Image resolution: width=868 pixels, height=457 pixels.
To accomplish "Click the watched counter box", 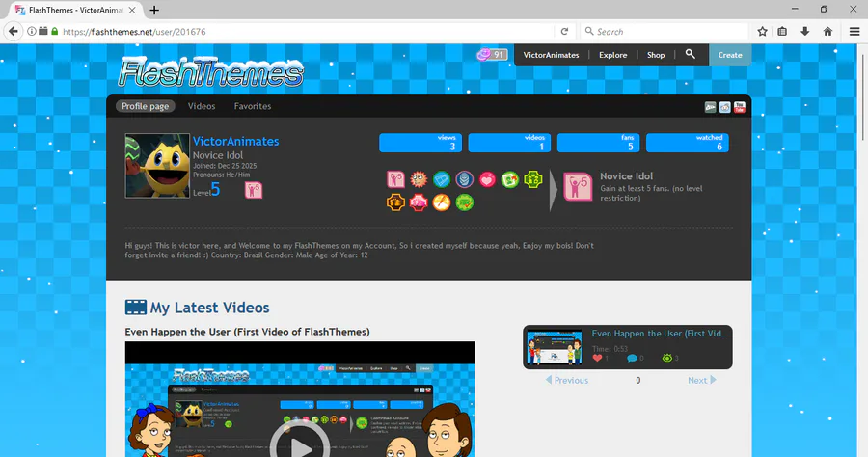I will click(688, 143).
